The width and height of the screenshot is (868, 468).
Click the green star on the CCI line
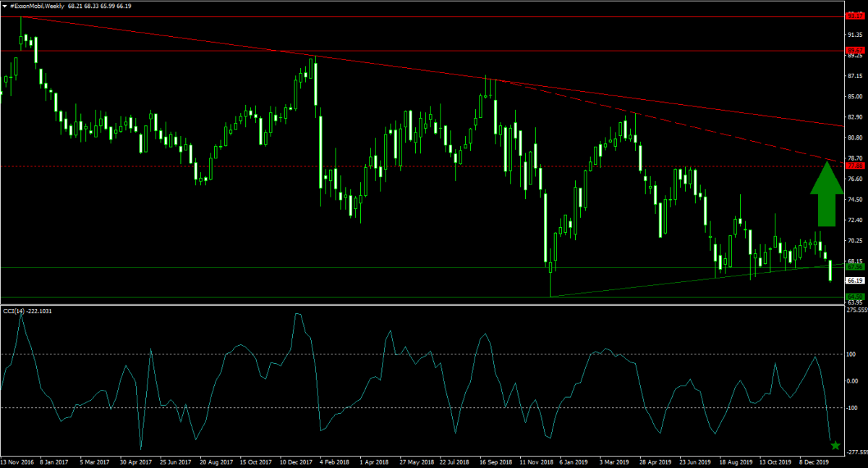pyautogui.click(x=835, y=446)
